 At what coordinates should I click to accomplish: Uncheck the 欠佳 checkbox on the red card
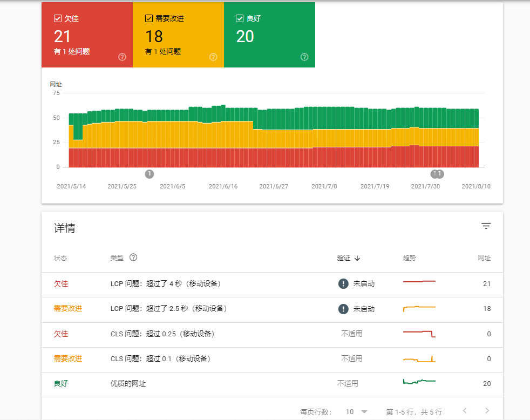[x=57, y=18]
